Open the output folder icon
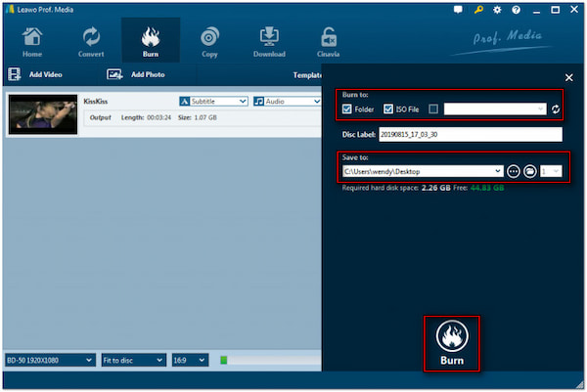The image size is (587, 392). pyautogui.click(x=529, y=171)
